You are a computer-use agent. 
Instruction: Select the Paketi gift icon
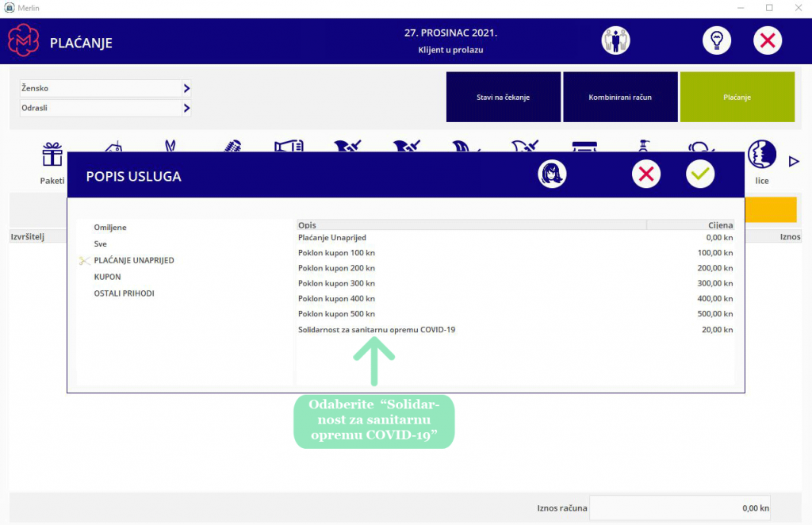click(x=52, y=155)
